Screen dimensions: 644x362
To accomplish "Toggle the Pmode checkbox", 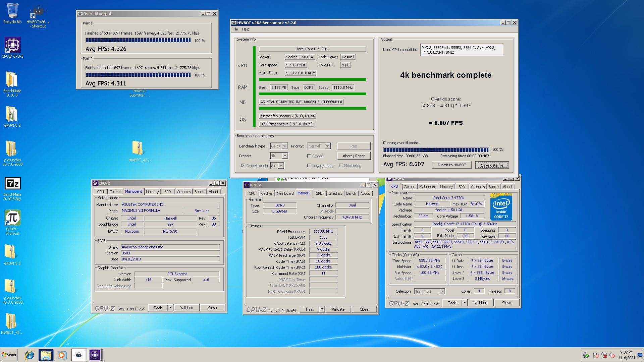I will [x=309, y=156].
